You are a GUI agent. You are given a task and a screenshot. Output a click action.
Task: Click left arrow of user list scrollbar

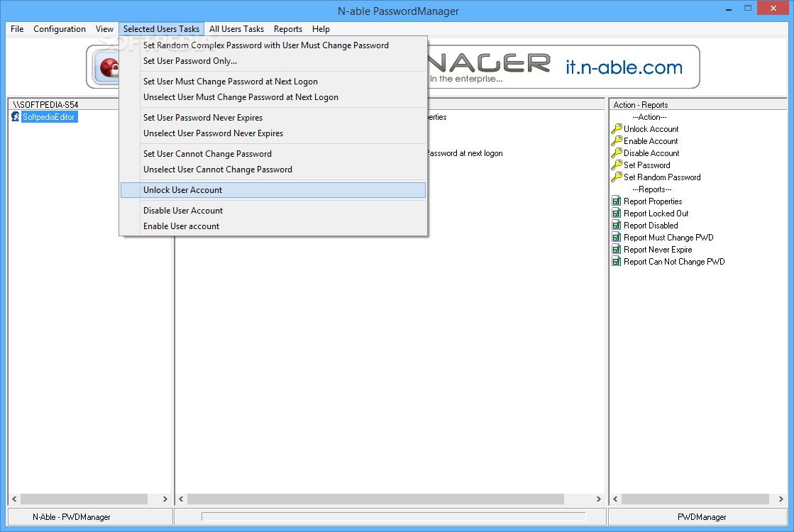click(x=14, y=499)
